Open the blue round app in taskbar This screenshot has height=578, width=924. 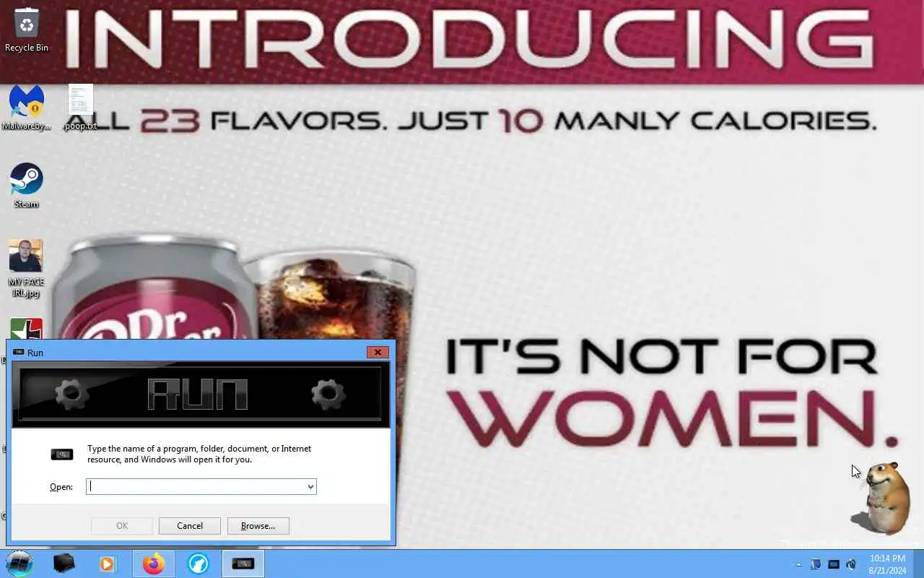click(198, 564)
